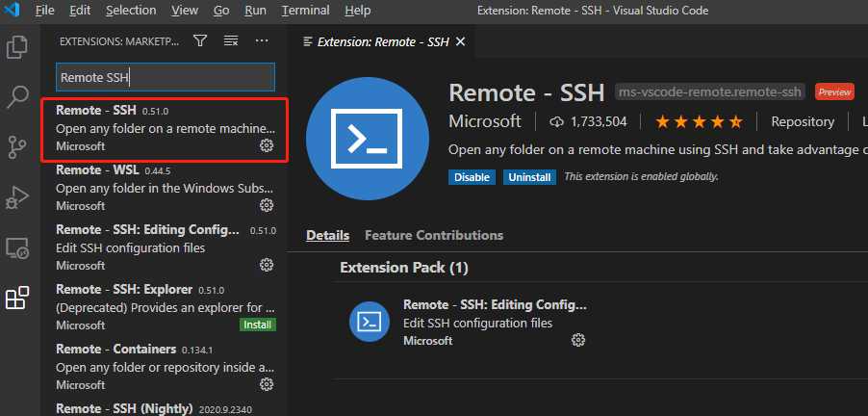Open gear menu for Remote - Containers
This screenshot has height=416, width=868.
[267, 384]
